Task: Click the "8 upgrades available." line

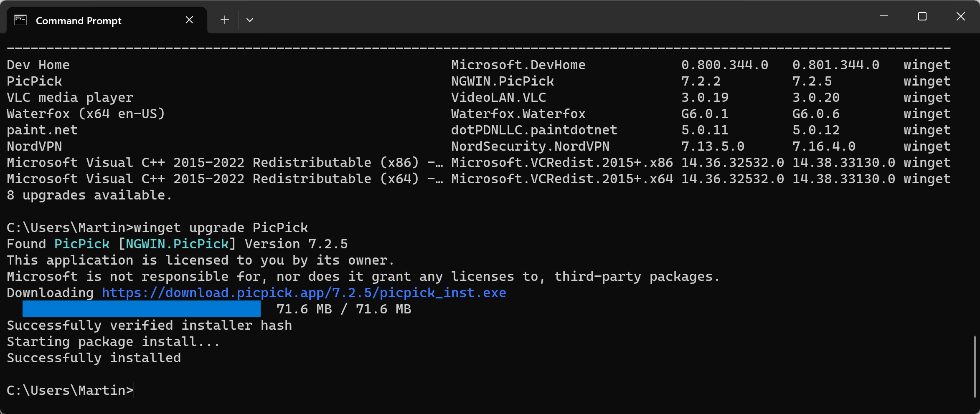Action: pyautogui.click(x=89, y=195)
